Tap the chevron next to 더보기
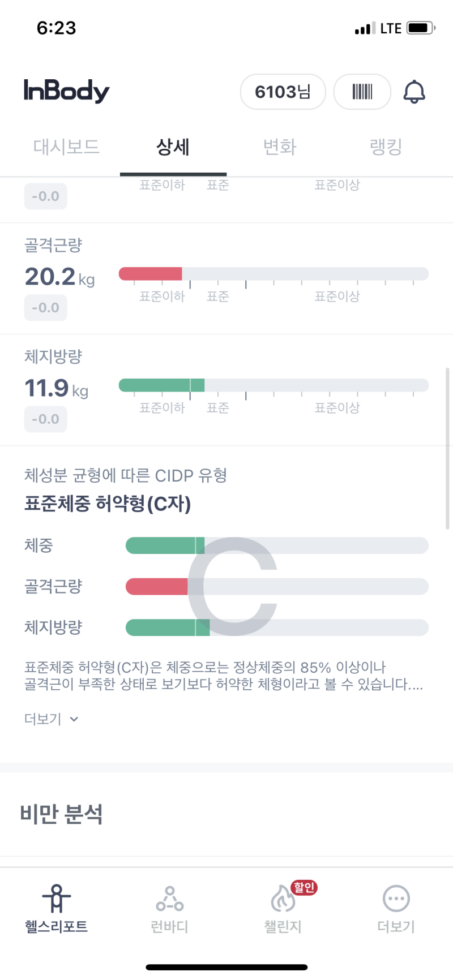This screenshot has width=453, height=980. click(74, 719)
